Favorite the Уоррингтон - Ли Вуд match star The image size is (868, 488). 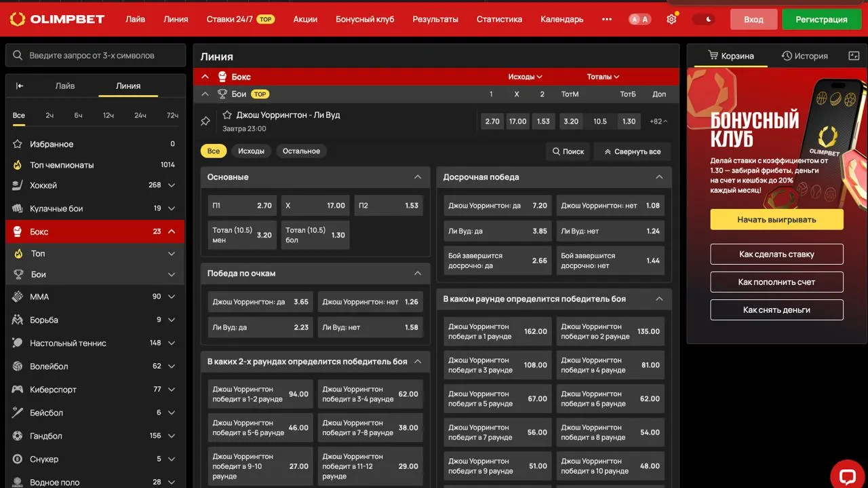point(227,115)
